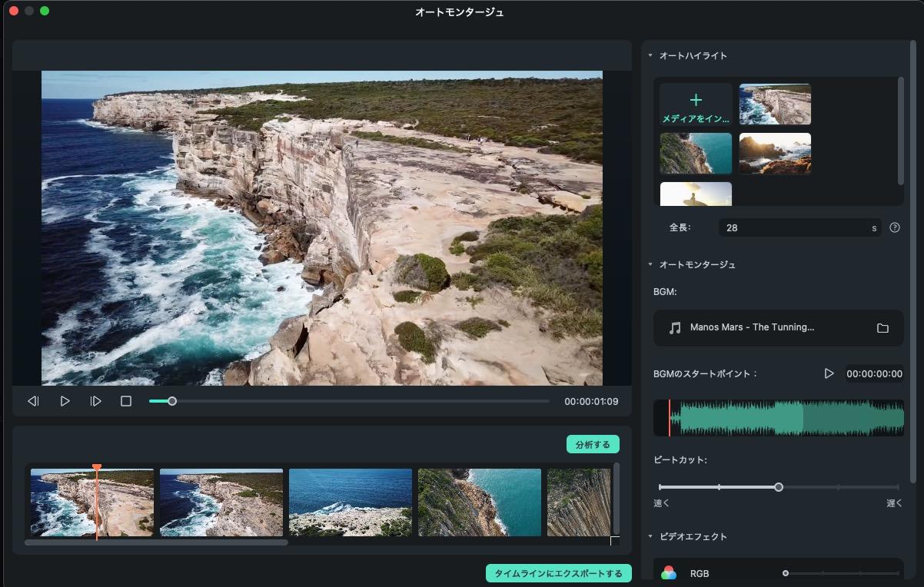Open the BGM folder browse icon

pyautogui.click(x=882, y=328)
